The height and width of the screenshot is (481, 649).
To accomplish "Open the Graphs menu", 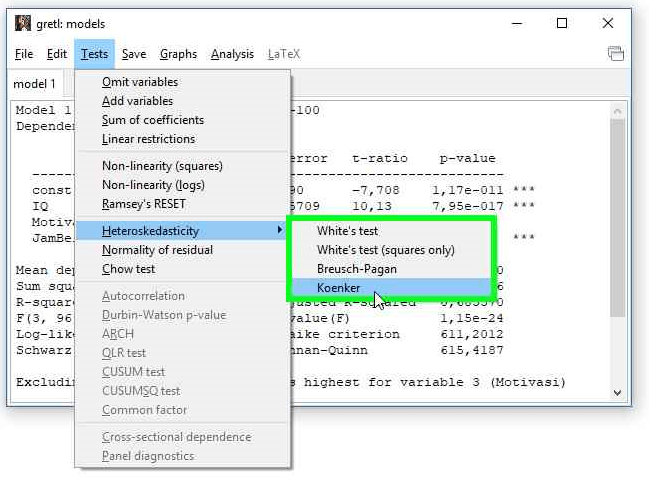I will tap(178, 54).
